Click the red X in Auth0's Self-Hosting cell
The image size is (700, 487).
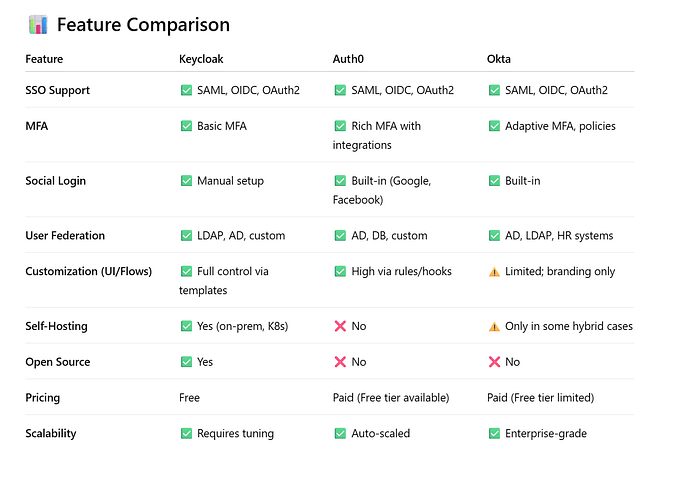tap(340, 326)
